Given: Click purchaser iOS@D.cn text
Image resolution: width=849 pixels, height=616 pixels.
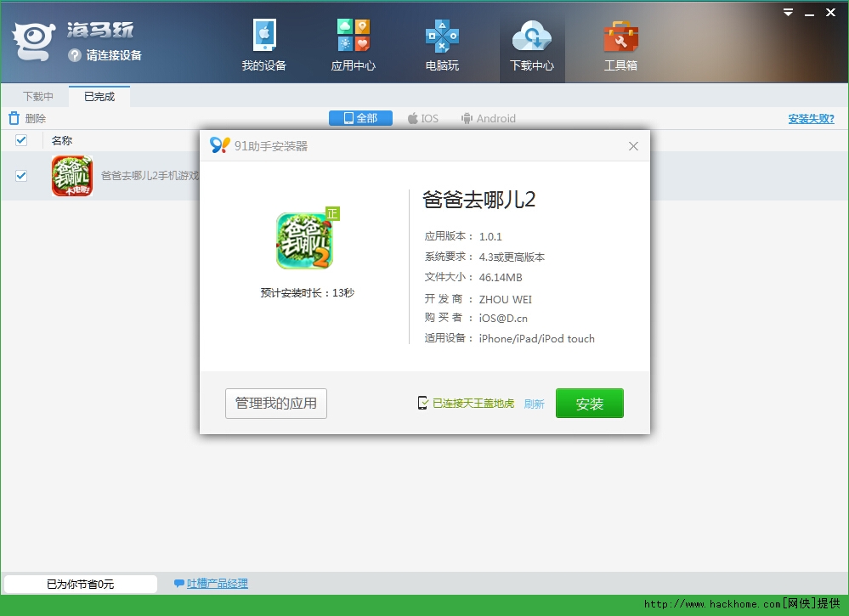Looking at the screenshot, I should tap(503, 319).
